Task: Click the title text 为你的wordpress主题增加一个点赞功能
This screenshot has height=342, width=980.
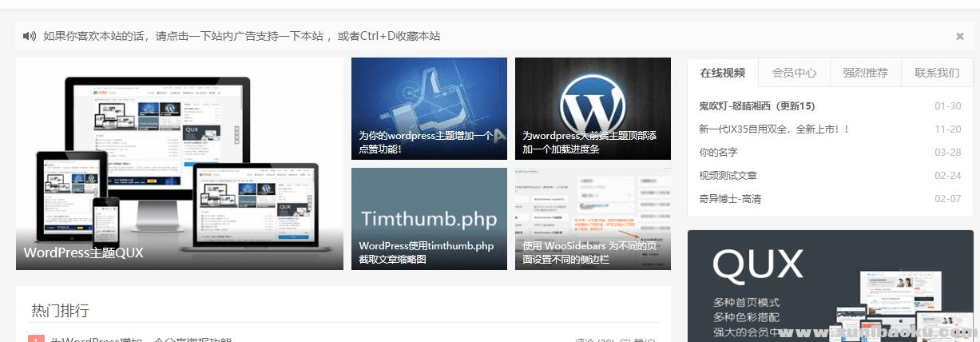Action: 425,142
